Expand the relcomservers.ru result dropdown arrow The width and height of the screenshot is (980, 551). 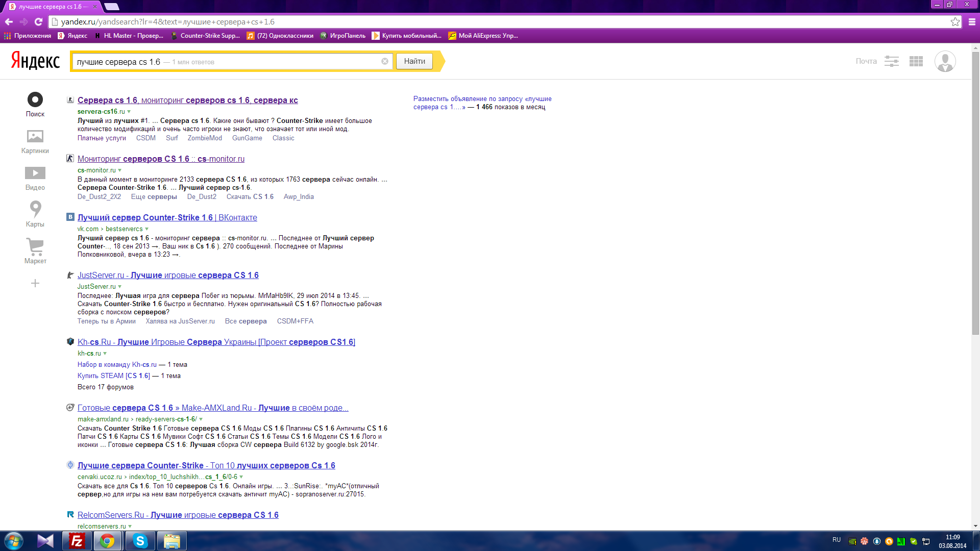click(x=130, y=527)
